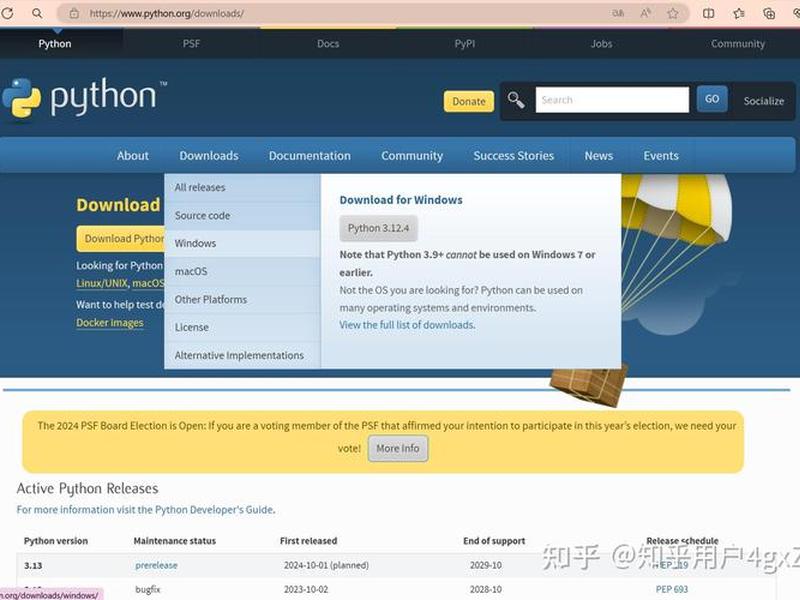Click the 2023-10-02 first released cell
Image resolution: width=800 pixels, height=600 pixels.
coord(306,589)
